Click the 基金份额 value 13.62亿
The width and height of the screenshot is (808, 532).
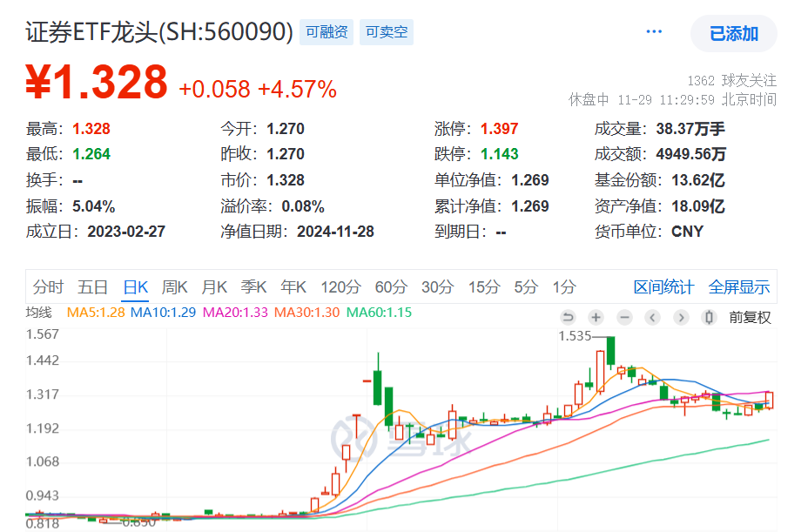click(x=698, y=180)
